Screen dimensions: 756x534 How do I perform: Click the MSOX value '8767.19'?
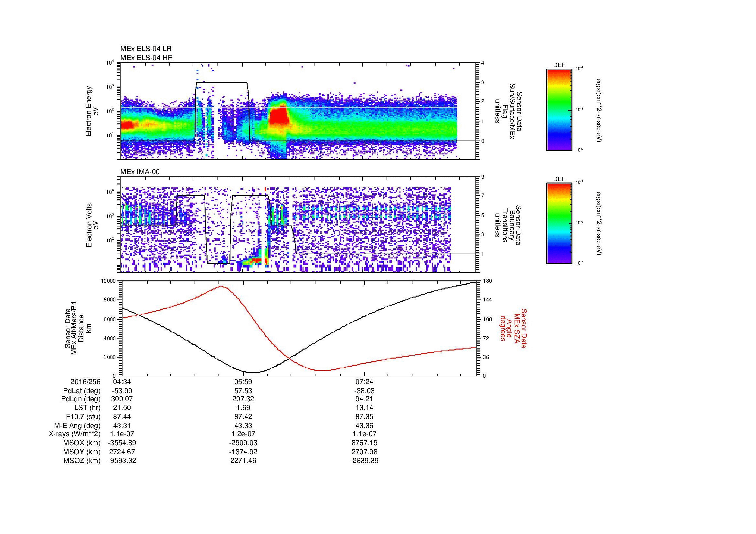tap(365, 443)
